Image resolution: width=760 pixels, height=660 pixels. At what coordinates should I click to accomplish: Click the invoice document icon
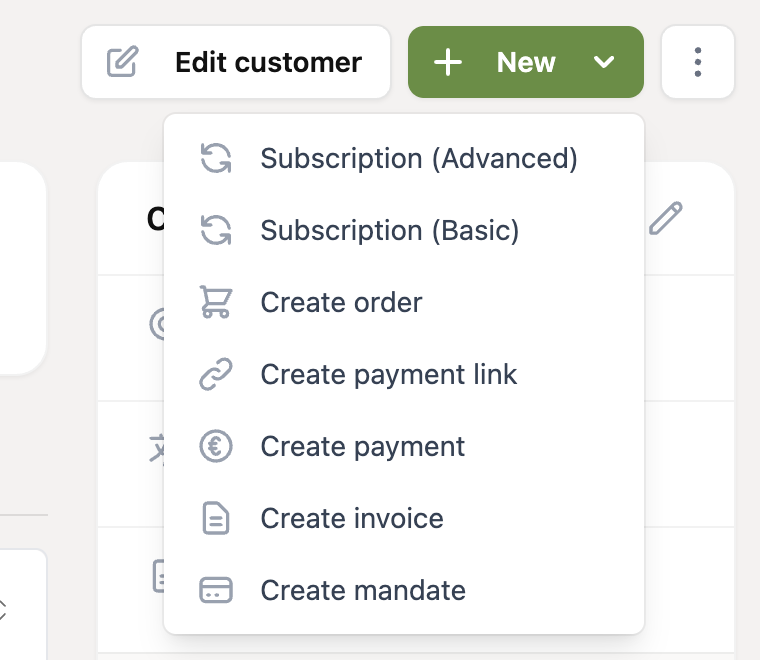click(216, 519)
